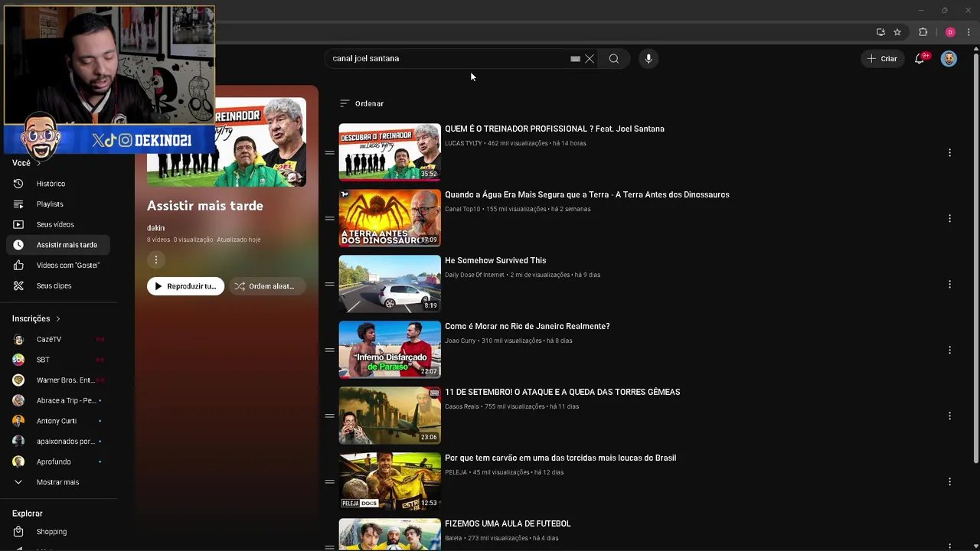Screen dimensions: 980x551
Task: Start voice search with microphone icon
Action: (x=648, y=59)
